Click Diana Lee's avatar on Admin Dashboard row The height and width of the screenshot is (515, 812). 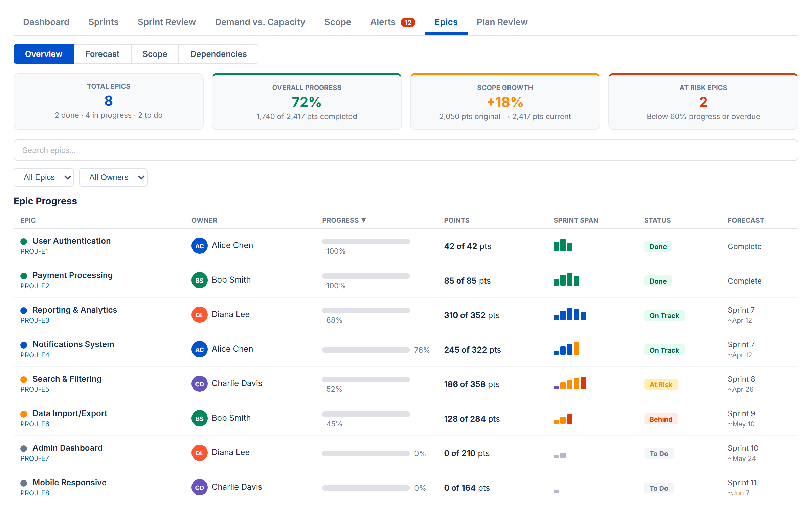199,453
